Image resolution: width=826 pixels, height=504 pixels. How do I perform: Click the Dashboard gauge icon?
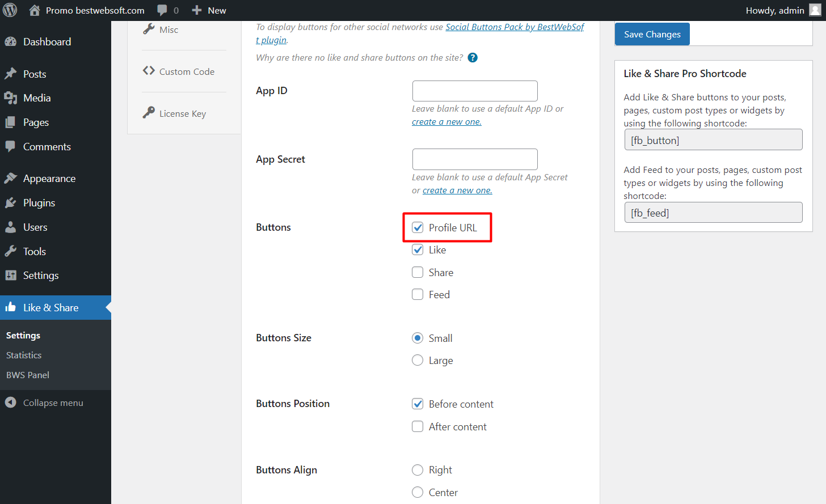[10, 41]
